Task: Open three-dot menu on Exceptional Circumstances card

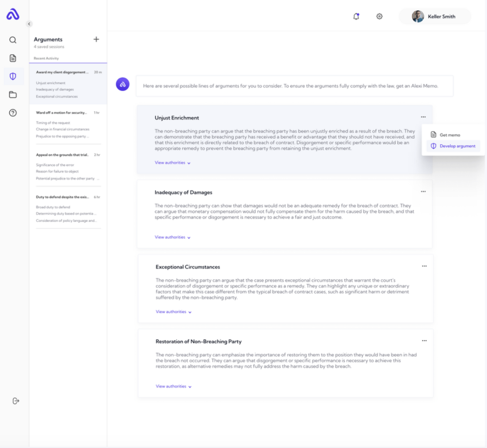Action: click(424, 266)
